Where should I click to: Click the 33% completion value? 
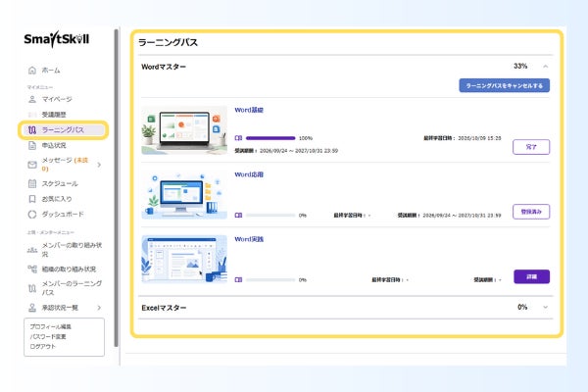click(520, 66)
